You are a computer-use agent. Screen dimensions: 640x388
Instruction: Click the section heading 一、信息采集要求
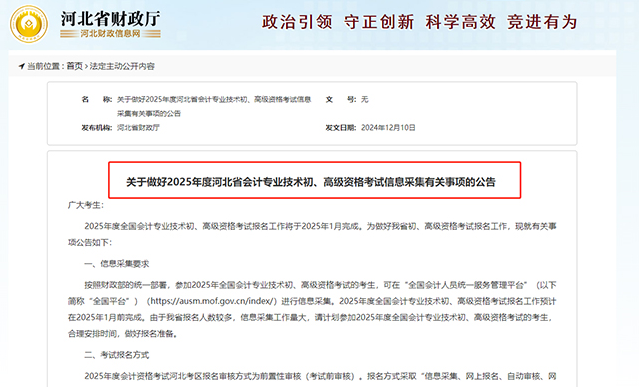click(117, 264)
